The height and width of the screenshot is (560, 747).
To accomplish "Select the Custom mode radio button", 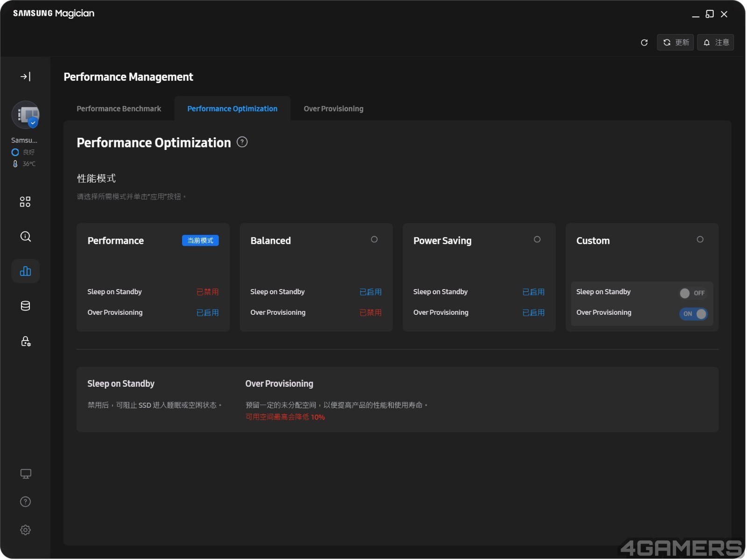I will pyautogui.click(x=700, y=240).
